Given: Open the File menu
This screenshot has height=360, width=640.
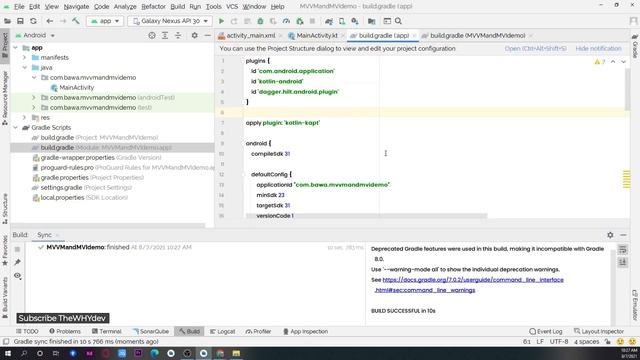Looking at the screenshot, I should click(x=19, y=7).
